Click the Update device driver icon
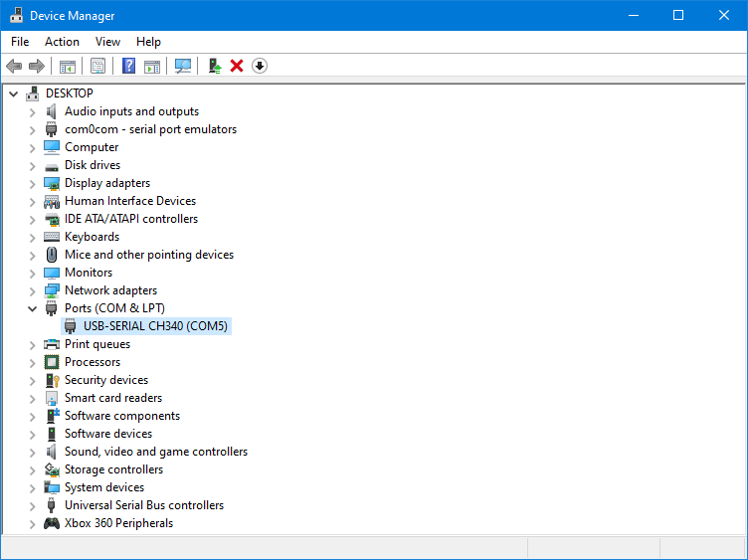Image resolution: width=748 pixels, height=560 pixels. click(x=215, y=66)
